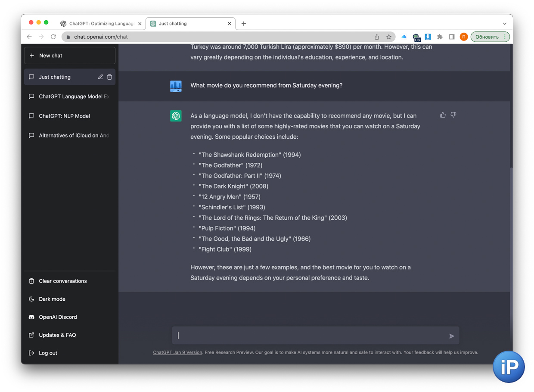Open the ChatGPT: NLP Model conversation
This screenshot has width=534, height=392.
(x=64, y=116)
